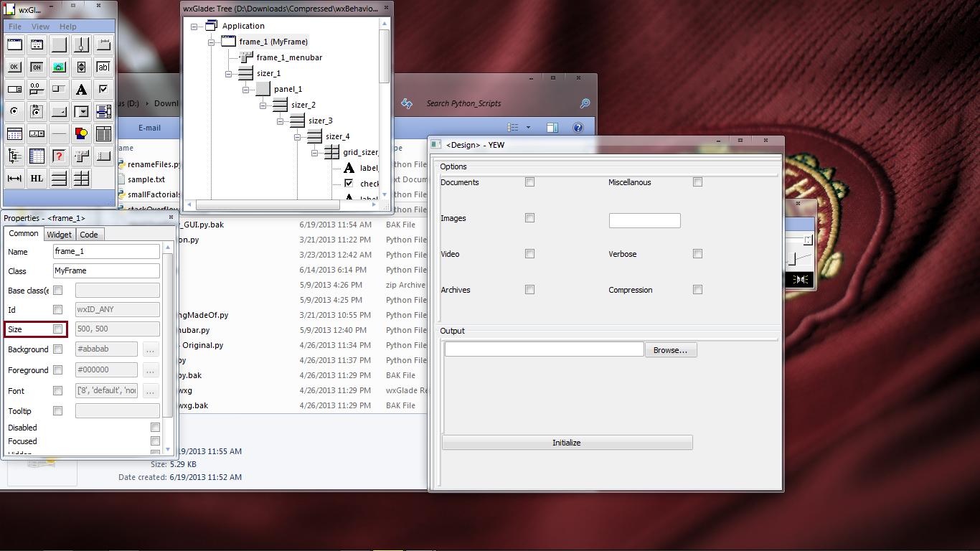Choose the box sizer tool in the palette

[59, 178]
